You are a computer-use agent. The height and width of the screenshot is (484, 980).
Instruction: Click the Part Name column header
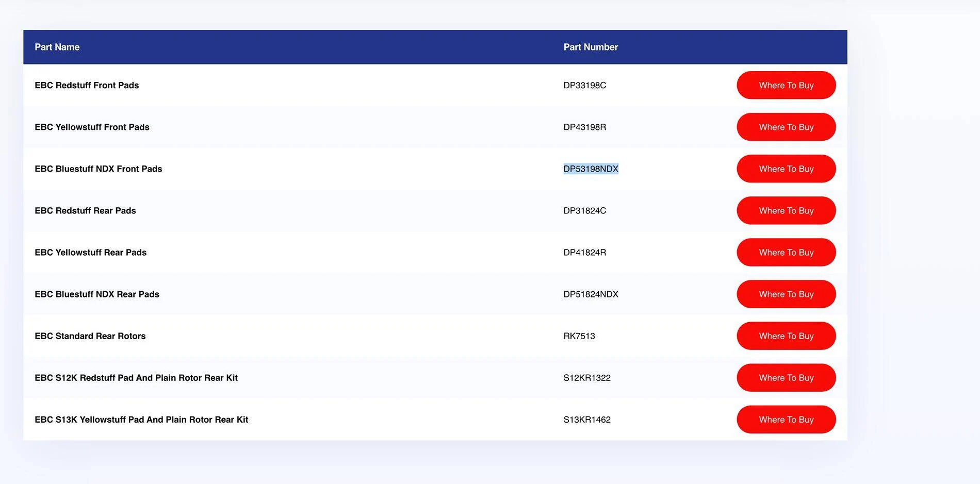pyautogui.click(x=57, y=47)
